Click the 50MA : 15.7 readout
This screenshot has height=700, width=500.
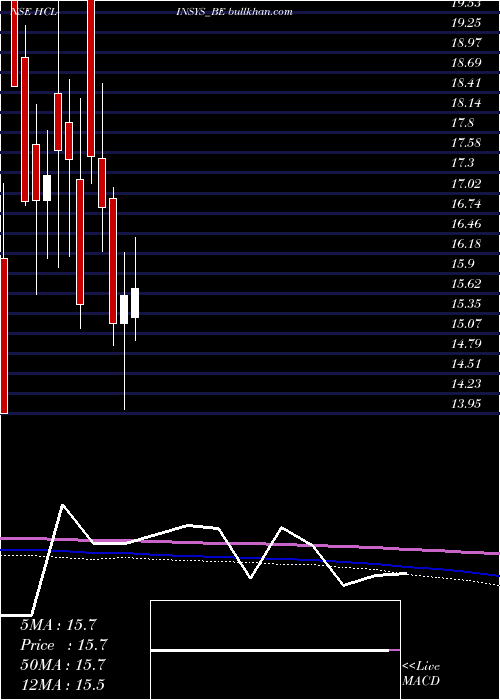(63, 665)
